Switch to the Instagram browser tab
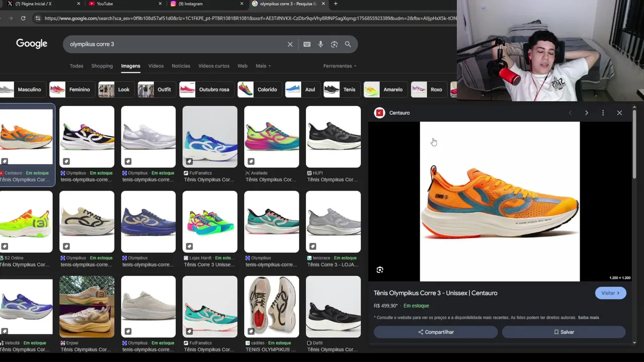Viewport: 644px width, 362px height. tap(206, 4)
